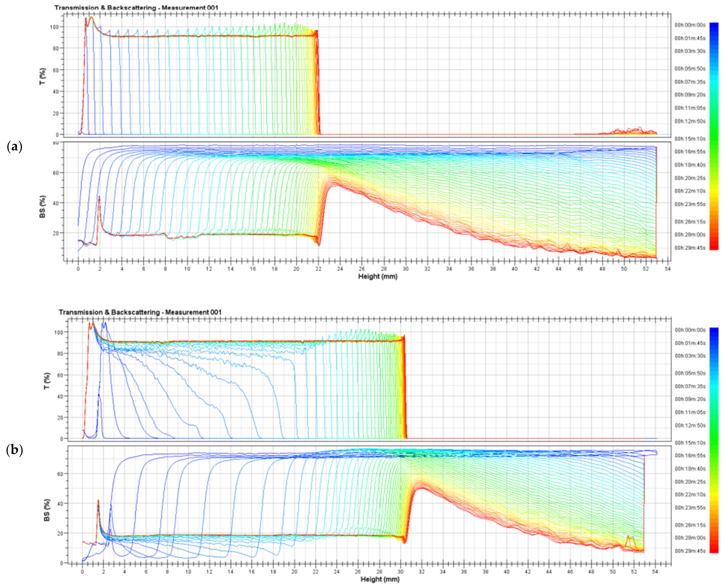The width and height of the screenshot is (725, 588).
Task: Pick legend time 00h:07m:35s in chart (b)
Action: tap(690, 387)
